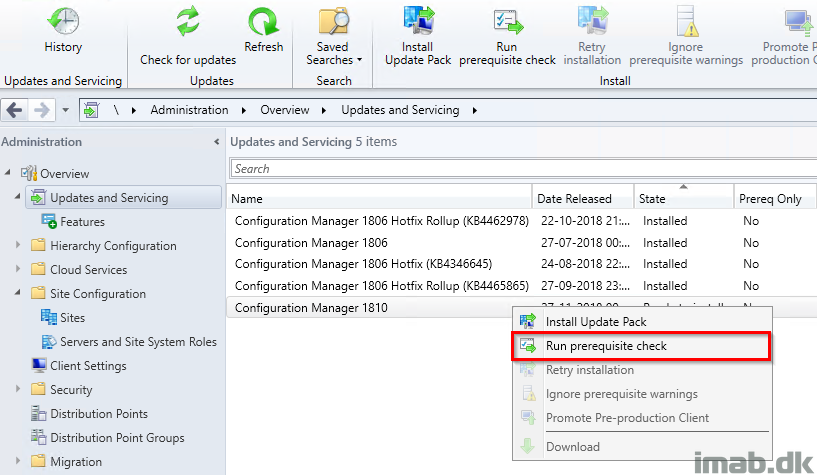
Task: Select the Features tree item label
Action: (82, 222)
